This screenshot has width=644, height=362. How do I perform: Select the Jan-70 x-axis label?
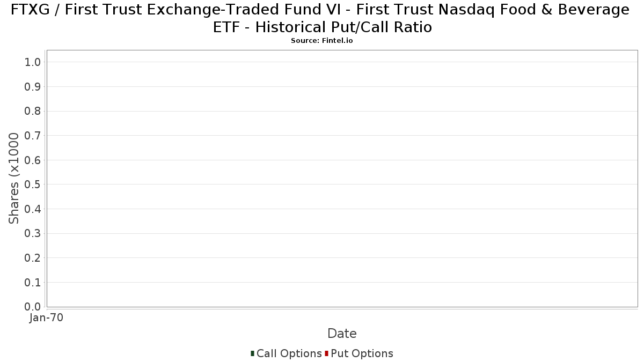tap(47, 318)
